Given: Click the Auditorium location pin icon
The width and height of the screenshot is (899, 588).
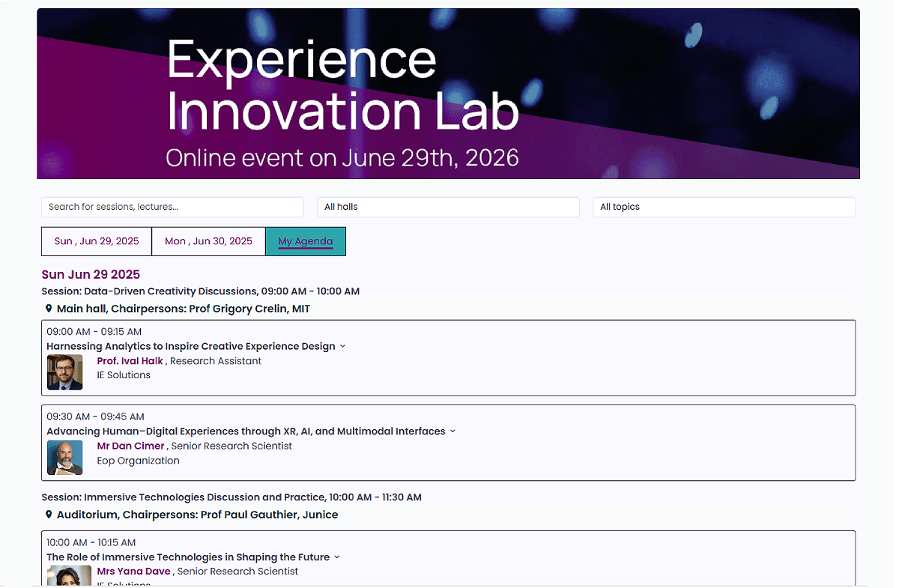Looking at the screenshot, I should (49, 515).
